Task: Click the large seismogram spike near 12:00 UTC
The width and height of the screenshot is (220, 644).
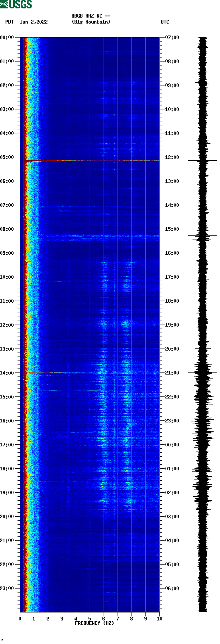Action: point(202,161)
